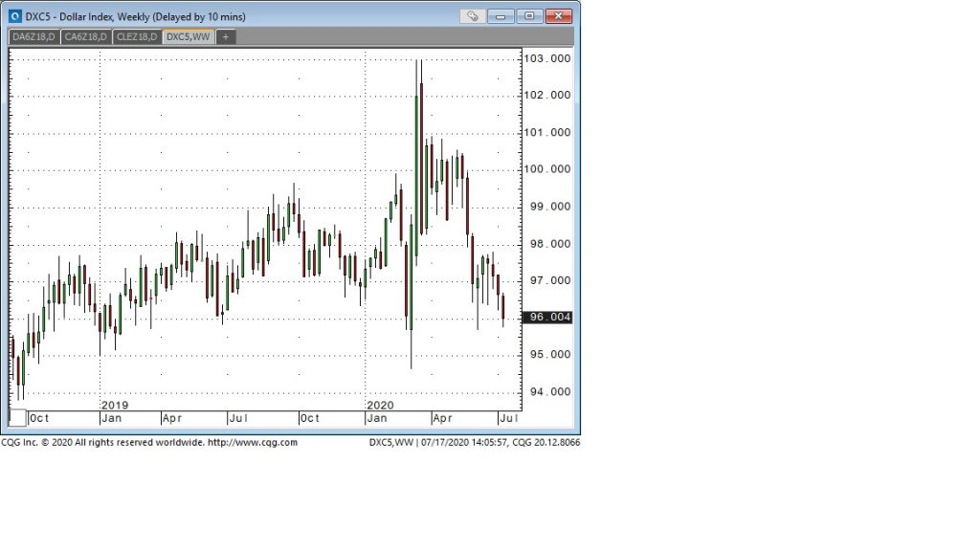This screenshot has width=980, height=551.
Task: Click the 94.000 price axis label
Action: (x=550, y=391)
